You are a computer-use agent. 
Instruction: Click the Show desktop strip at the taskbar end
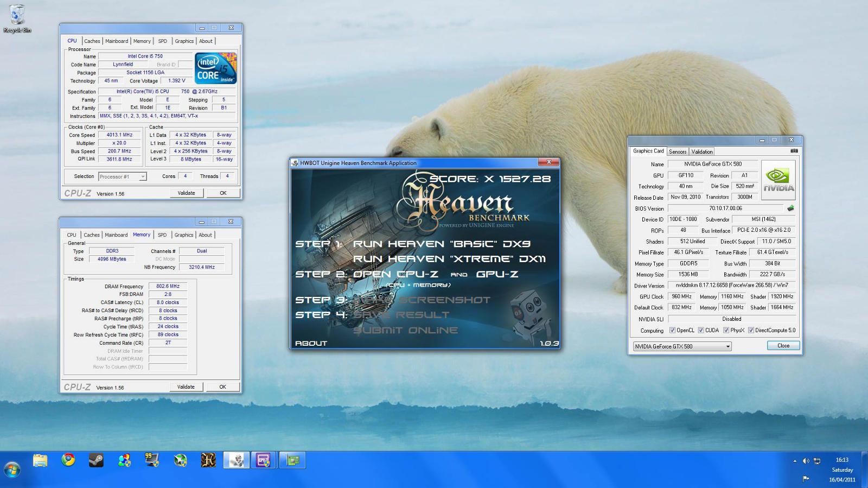864,470
